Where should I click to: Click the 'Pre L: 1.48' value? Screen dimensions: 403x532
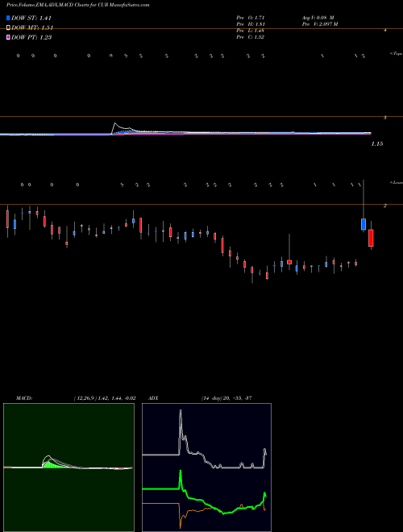tap(251, 31)
